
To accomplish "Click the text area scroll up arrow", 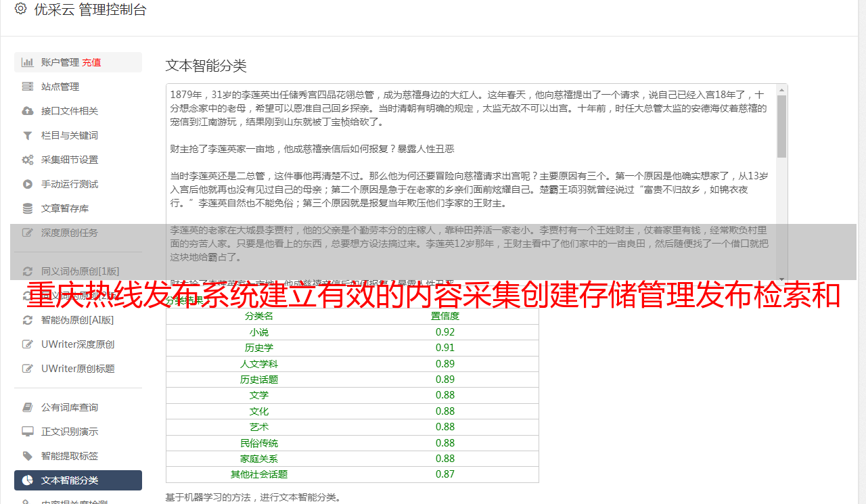I will pos(781,89).
